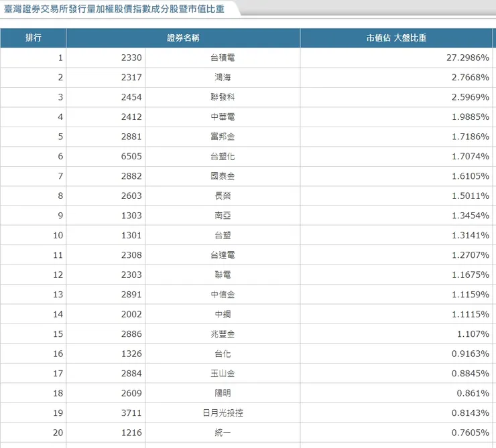Click stock code 2308
Viewport: 496px width, 448px height.
(x=131, y=255)
